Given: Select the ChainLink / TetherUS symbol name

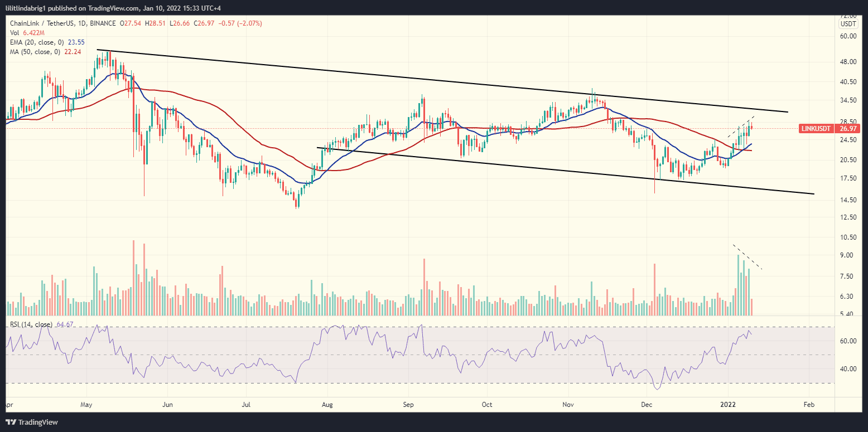Looking at the screenshot, I should (42, 23).
